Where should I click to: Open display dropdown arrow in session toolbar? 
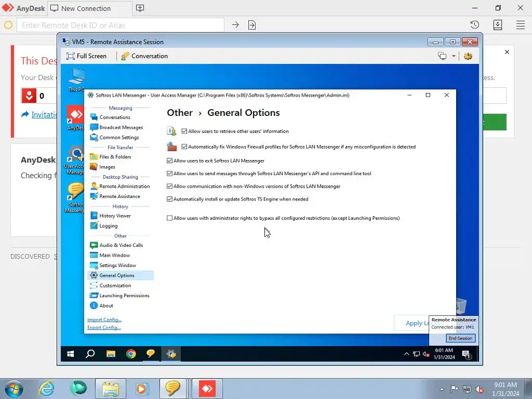coord(454,56)
